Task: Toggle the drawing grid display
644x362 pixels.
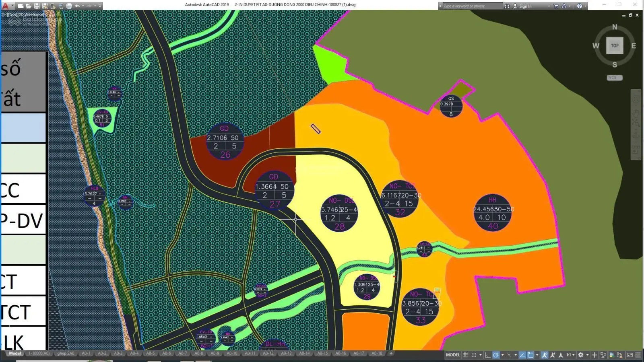Action: coord(466,355)
